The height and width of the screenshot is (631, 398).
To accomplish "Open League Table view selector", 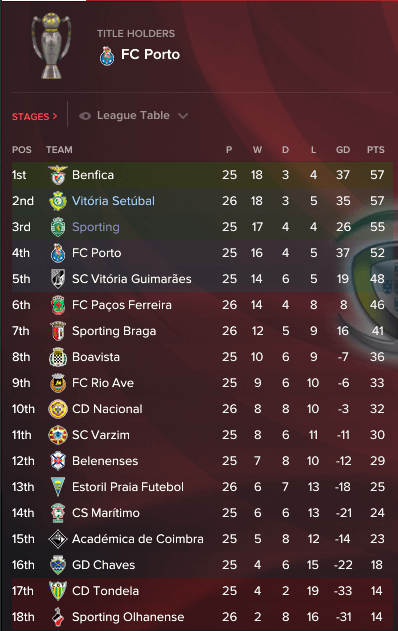I will tap(133, 116).
